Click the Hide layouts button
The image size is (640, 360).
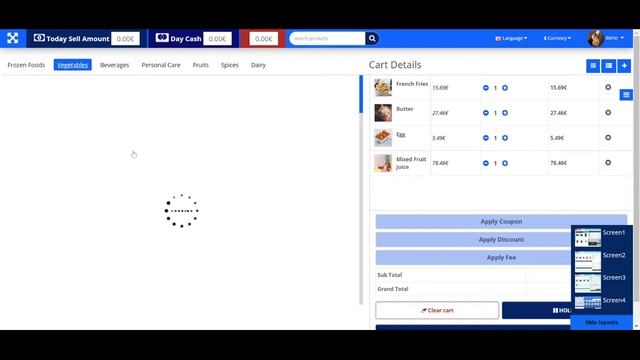point(601,322)
